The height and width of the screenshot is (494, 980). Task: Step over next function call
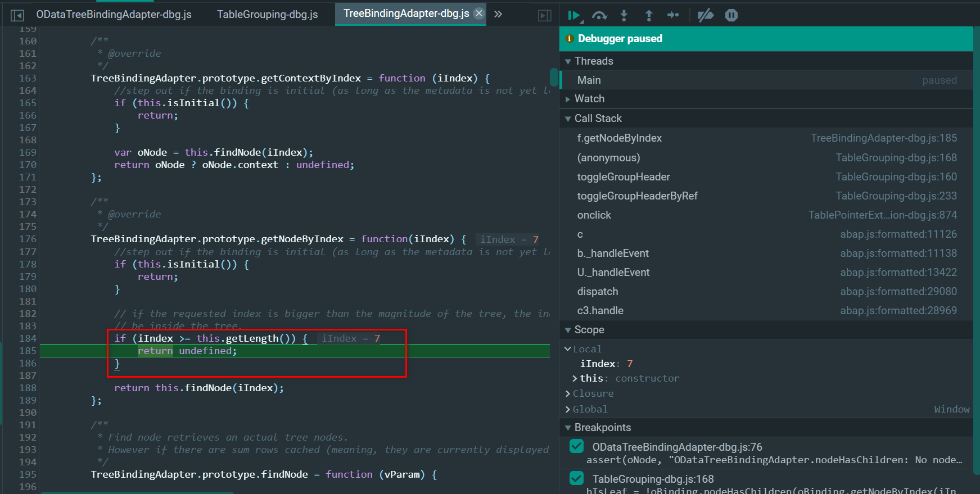point(599,16)
